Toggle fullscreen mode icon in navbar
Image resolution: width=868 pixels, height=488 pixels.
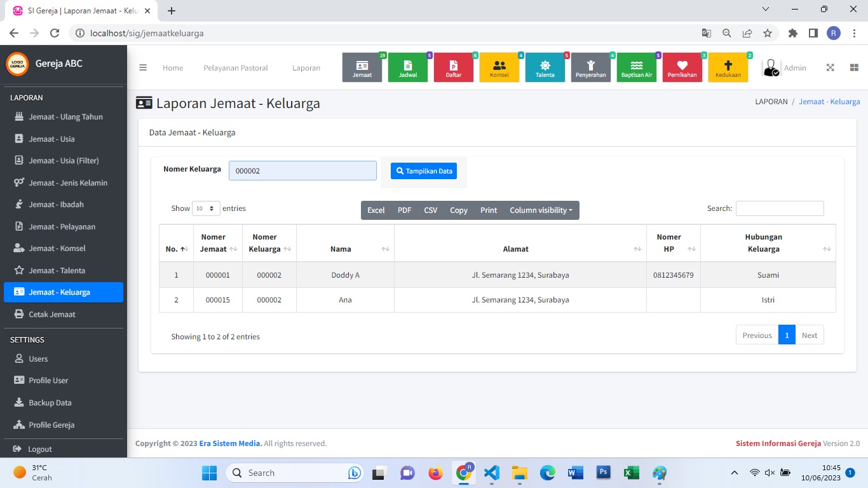click(x=830, y=68)
